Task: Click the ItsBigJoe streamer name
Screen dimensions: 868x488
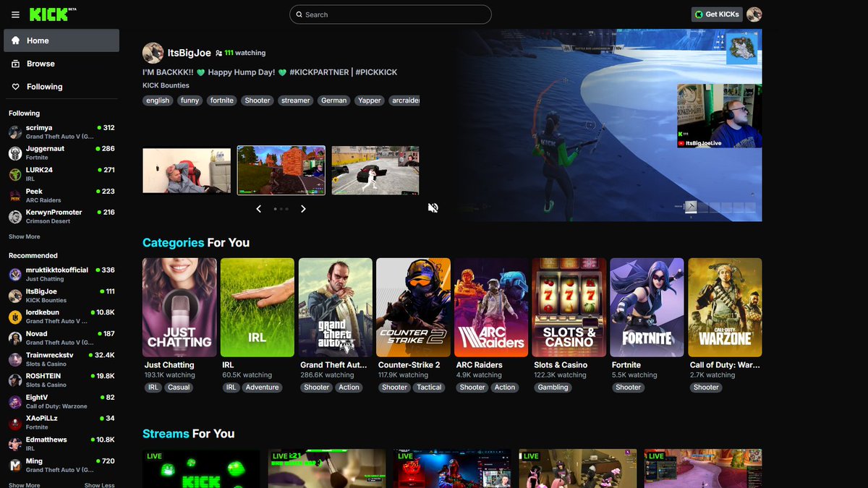Action: (x=189, y=53)
